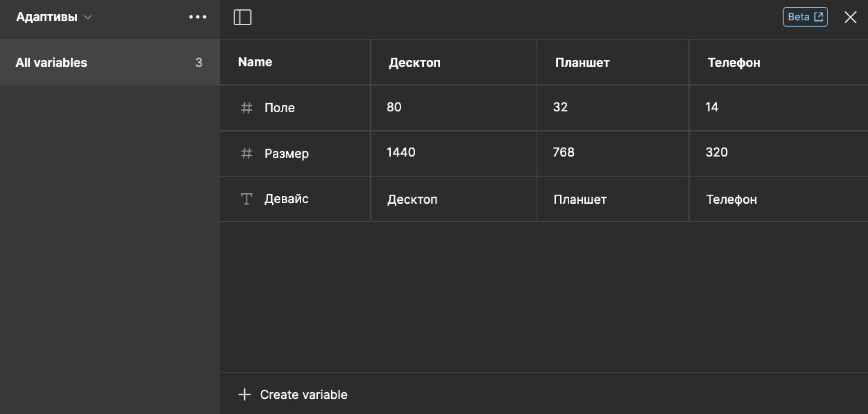
Task: Edit Размер value 768 for Планшет
Action: pos(563,152)
